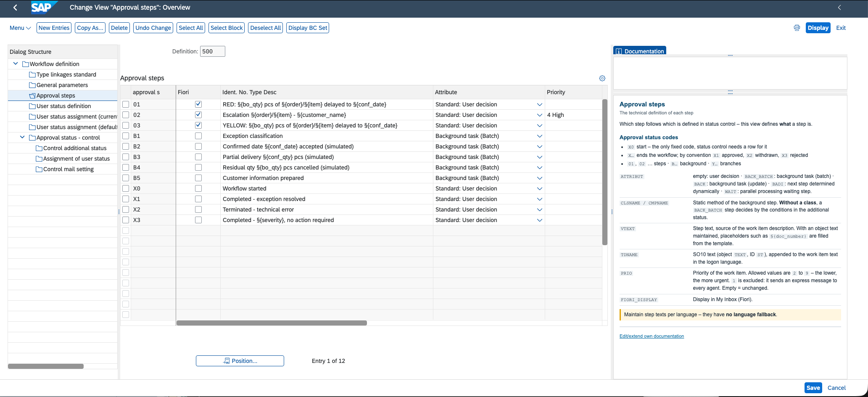Click the table horizontal scrollbar
This screenshot has height=397, width=868.
point(272,323)
